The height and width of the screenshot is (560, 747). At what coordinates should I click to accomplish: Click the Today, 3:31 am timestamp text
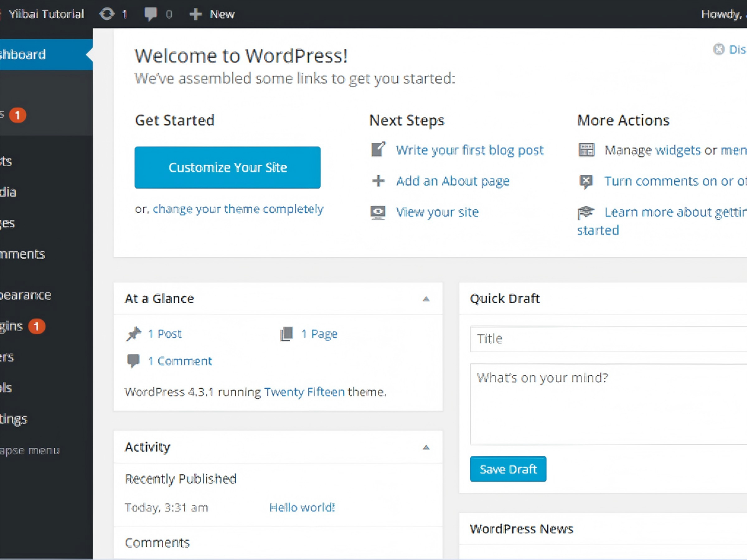(166, 507)
